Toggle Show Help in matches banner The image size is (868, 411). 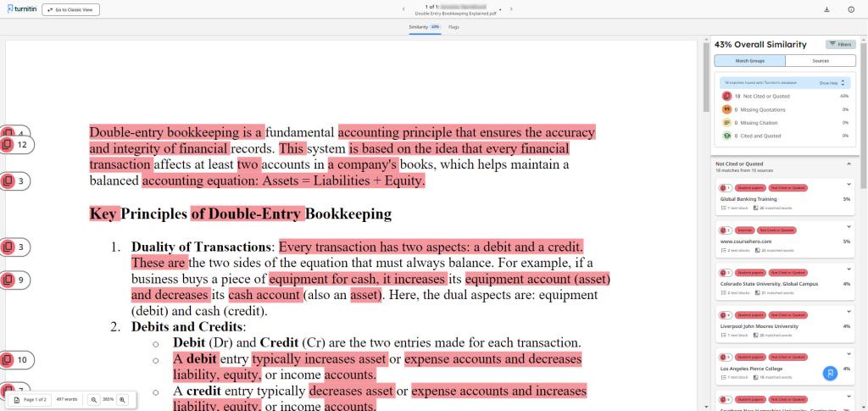click(832, 83)
